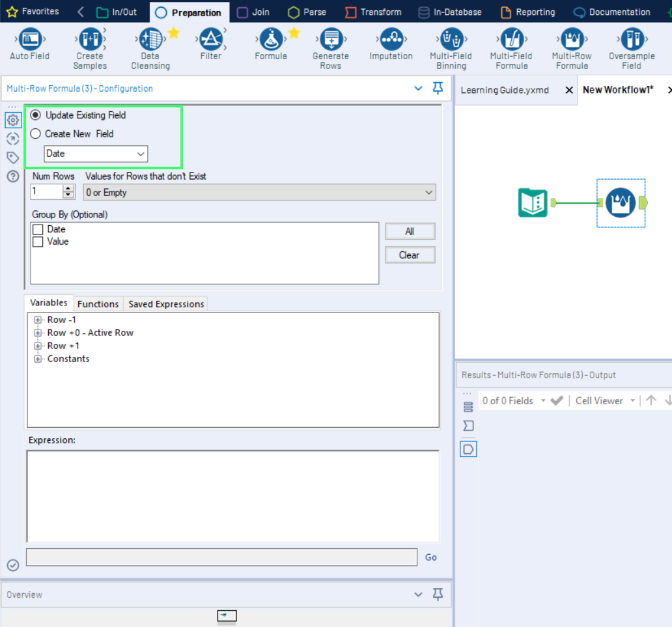
Task: Select the Imputation tool
Action: coord(391,40)
